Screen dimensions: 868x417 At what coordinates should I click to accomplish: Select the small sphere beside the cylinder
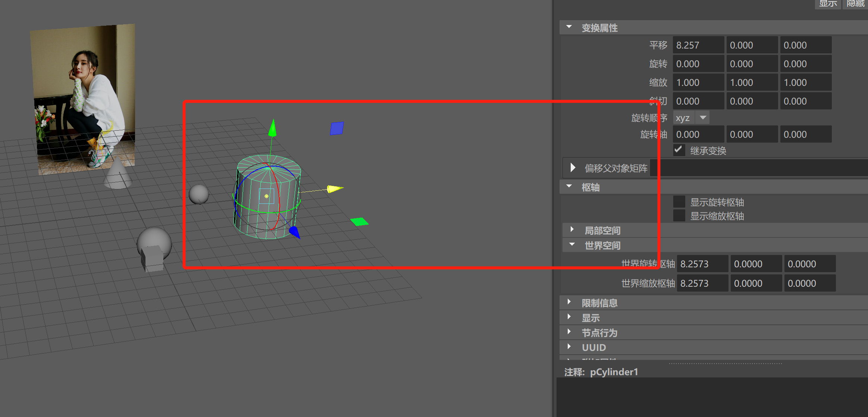click(198, 194)
